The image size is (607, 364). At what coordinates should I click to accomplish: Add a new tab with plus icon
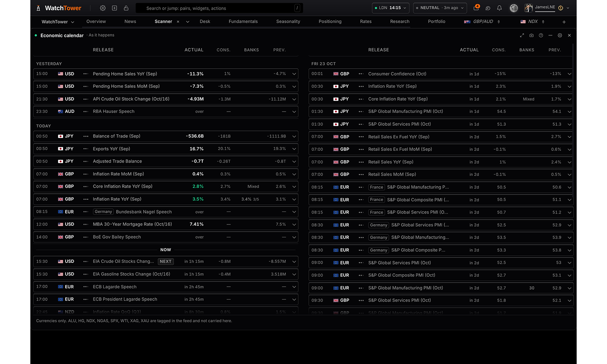(x=564, y=22)
